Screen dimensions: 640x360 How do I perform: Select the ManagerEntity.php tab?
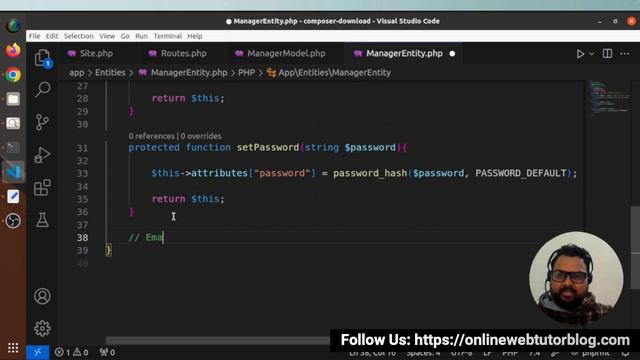404,53
